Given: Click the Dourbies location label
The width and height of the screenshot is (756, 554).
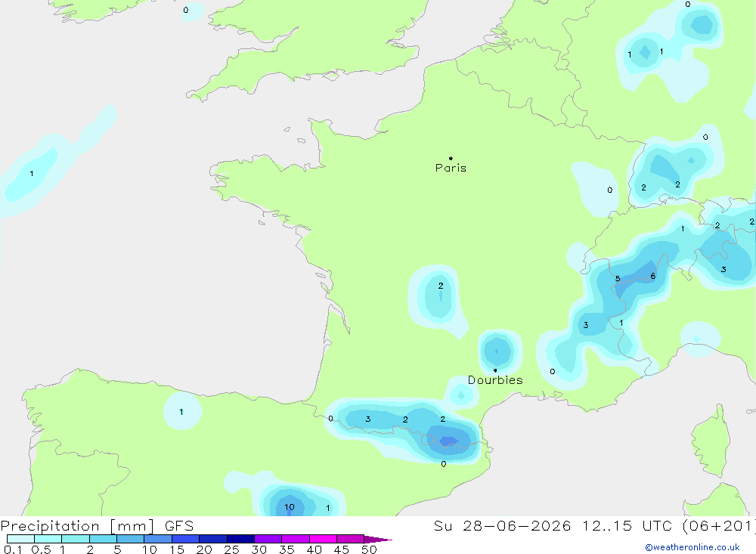Looking at the screenshot, I should click(x=495, y=380).
